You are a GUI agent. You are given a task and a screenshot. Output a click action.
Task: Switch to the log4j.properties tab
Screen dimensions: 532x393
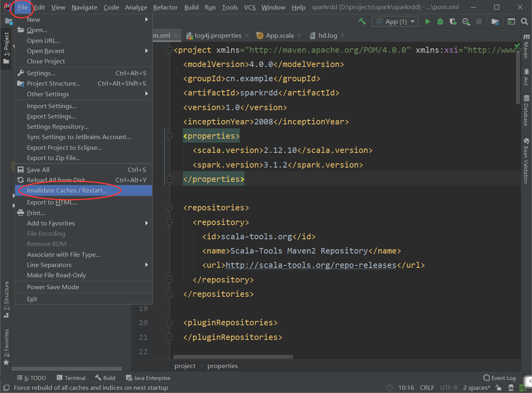(217, 35)
